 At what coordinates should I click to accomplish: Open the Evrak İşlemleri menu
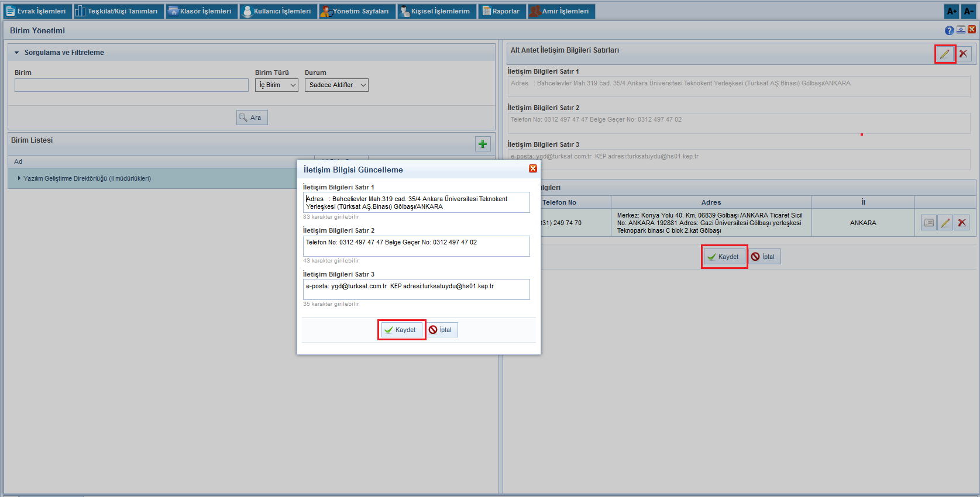tap(37, 11)
